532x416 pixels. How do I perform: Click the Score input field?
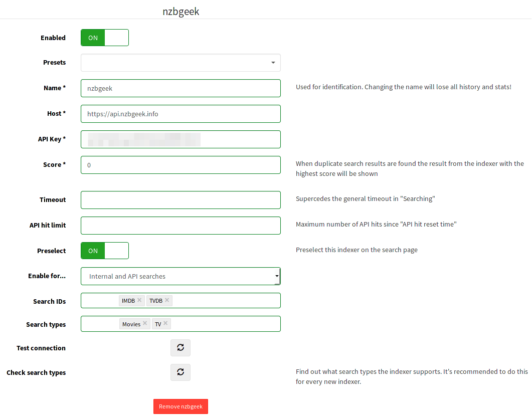[181, 165]
